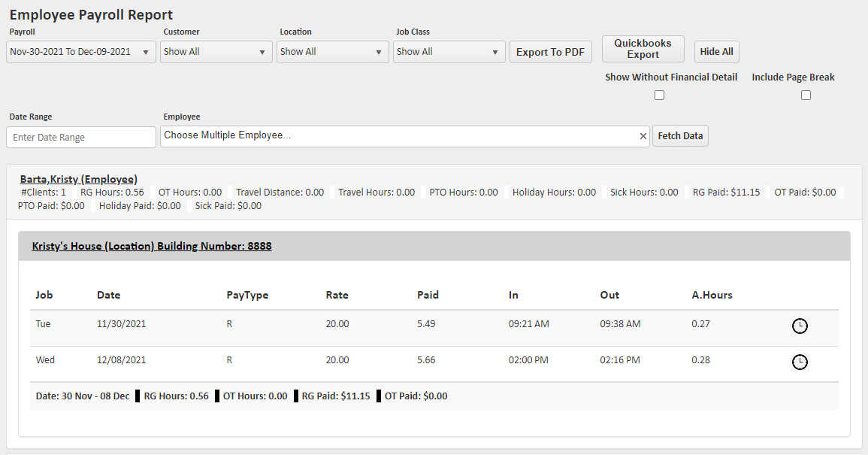Clear the employee selection with the X icon
The height and width of the screenshot is (455, 868).
pyautogui.click(x=643, y=136)
